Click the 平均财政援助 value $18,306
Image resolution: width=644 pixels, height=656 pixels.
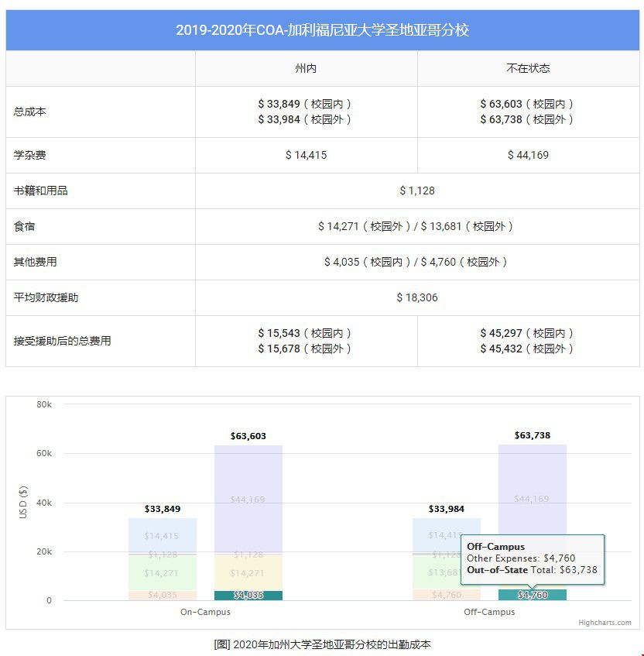[x=419, y=297]
